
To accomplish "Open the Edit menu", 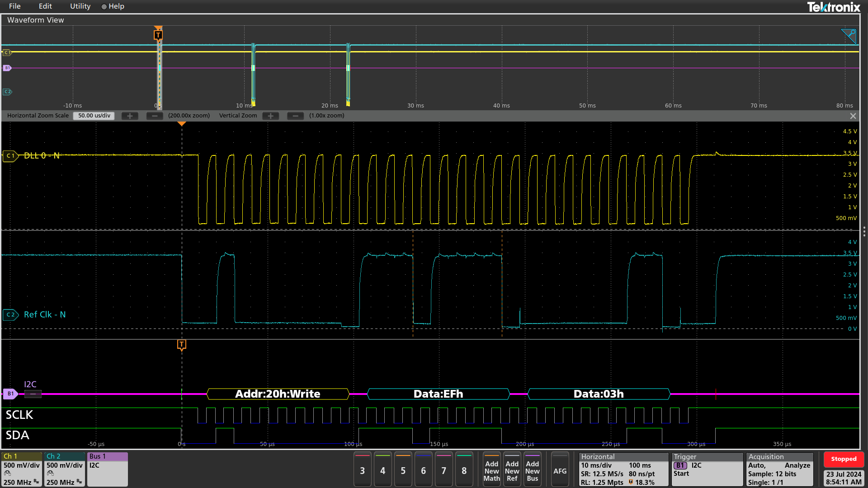I will (45, 6).
